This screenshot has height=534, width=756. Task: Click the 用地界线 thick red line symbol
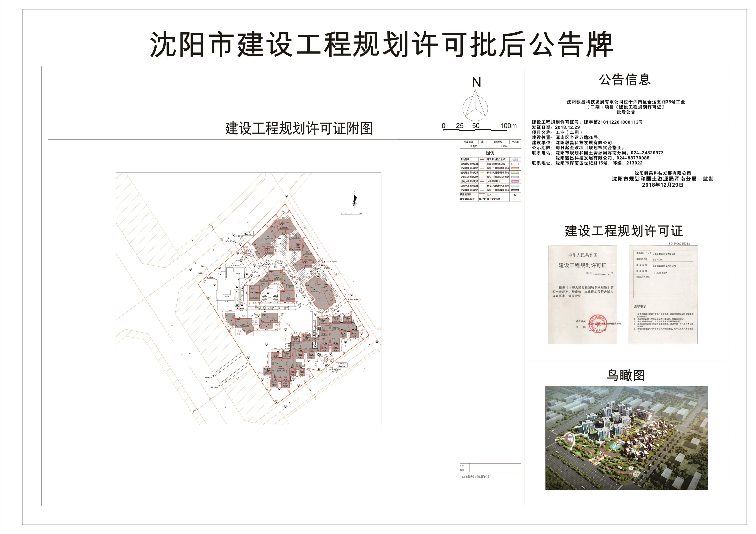click(x=482, y=160)
